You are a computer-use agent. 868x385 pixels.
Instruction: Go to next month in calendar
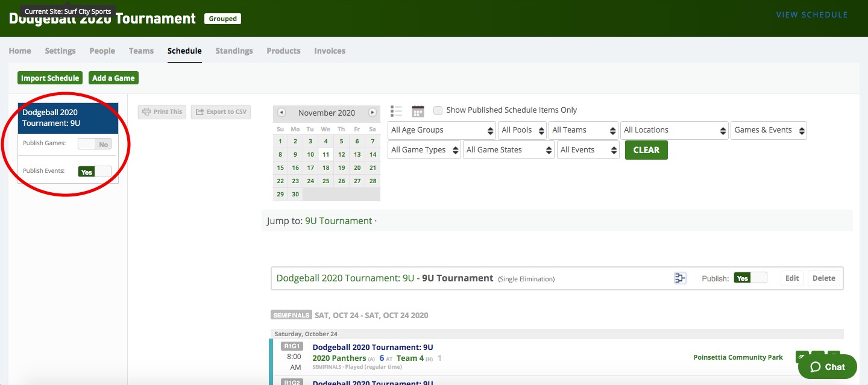[373, 113]
